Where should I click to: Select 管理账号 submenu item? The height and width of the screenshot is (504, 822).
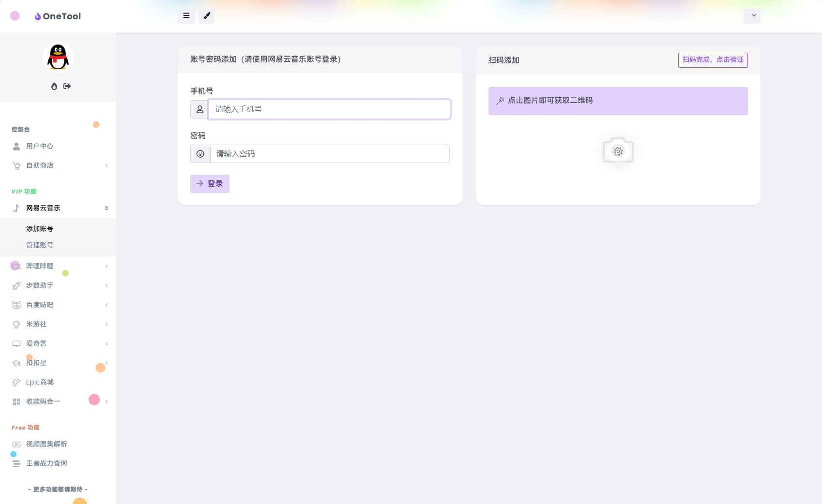(40, 245)
